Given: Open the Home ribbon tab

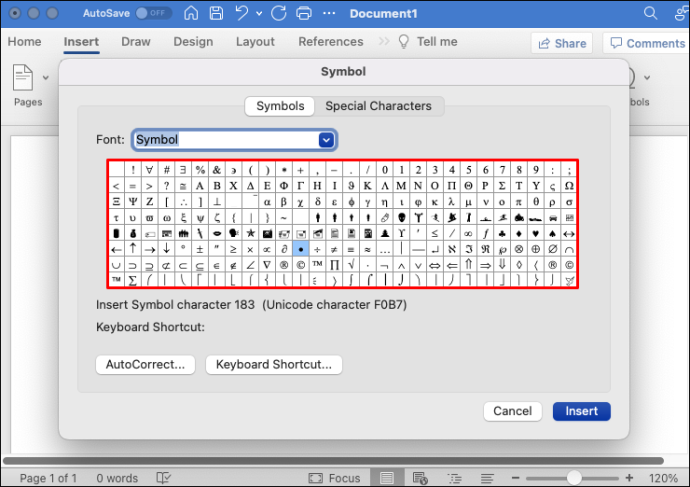Looking at the screenshot, I should 25,42.
